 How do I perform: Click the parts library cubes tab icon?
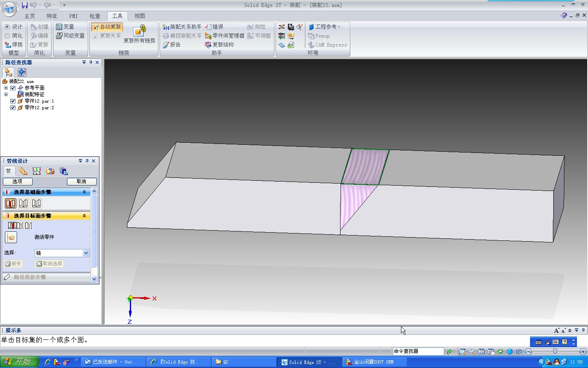pos(23,171)
